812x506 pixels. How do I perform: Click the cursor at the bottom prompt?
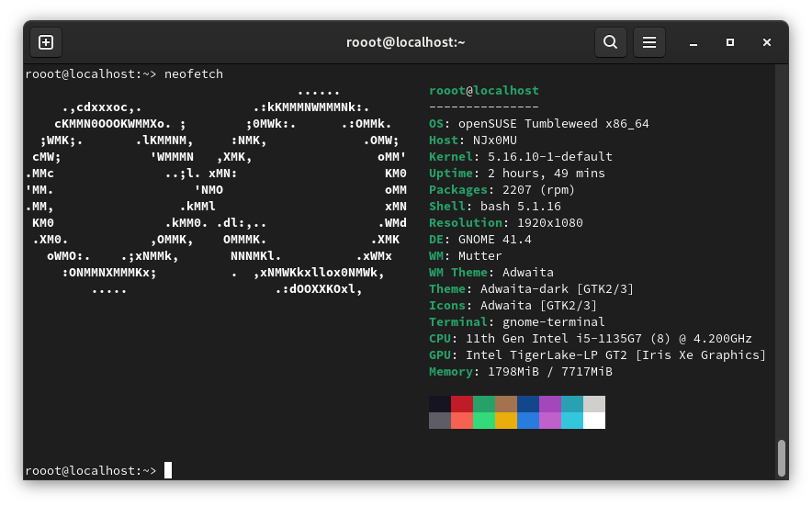point(168,470)
